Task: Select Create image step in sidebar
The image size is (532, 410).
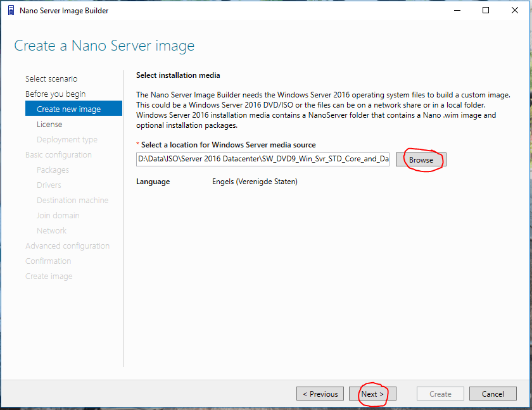Action: (49, 276)
